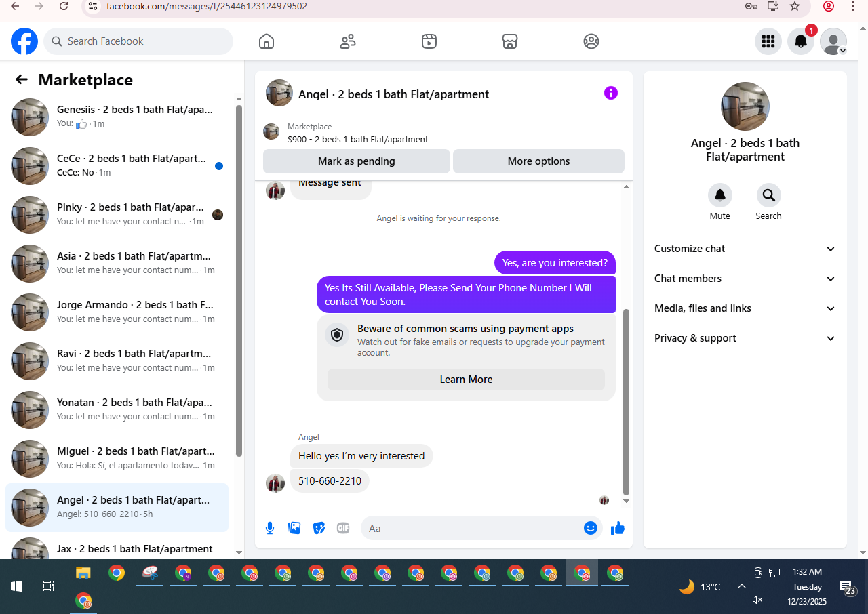
Task: Open the Facebook home logo
Action: tap(24, 41)
